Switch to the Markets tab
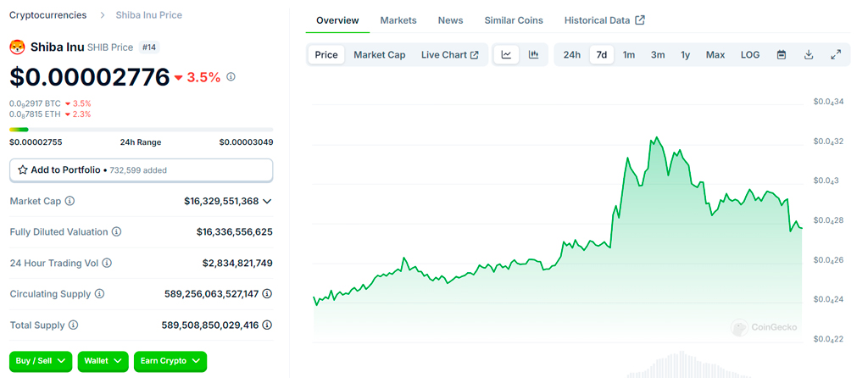The image size is (868, 378). click(398, 20)
